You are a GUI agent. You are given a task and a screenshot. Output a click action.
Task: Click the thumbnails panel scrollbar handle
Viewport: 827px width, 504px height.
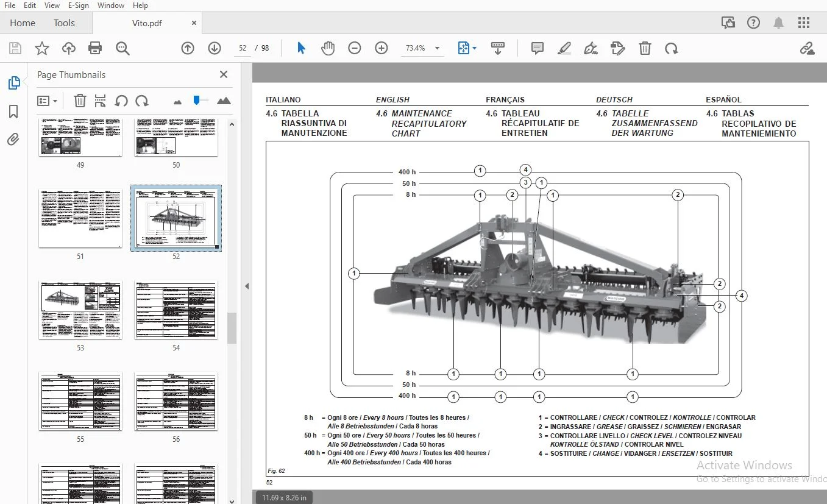pyautogui.click(x=232, y=328)
